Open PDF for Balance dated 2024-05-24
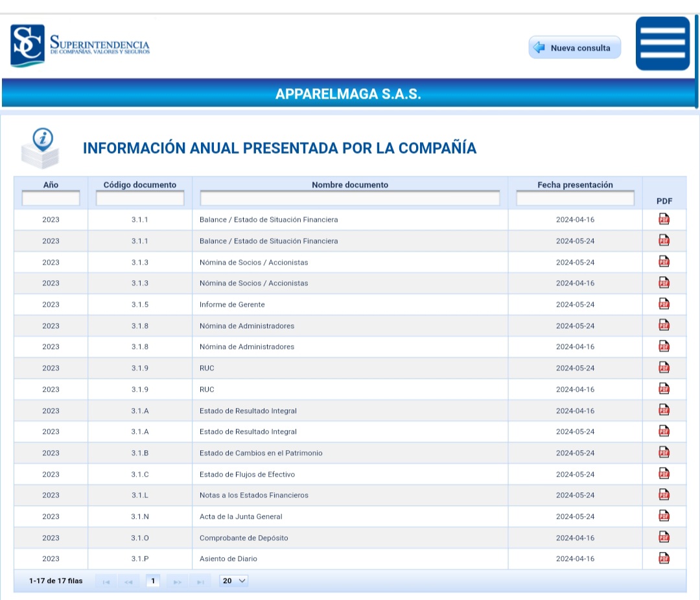This screenshot has width=700, height=600. pyautogui.click(x=664, y=241)
